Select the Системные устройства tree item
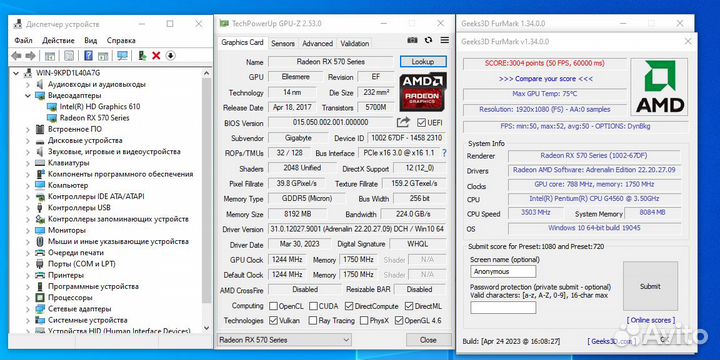720x360 pixels. [87, 320]
